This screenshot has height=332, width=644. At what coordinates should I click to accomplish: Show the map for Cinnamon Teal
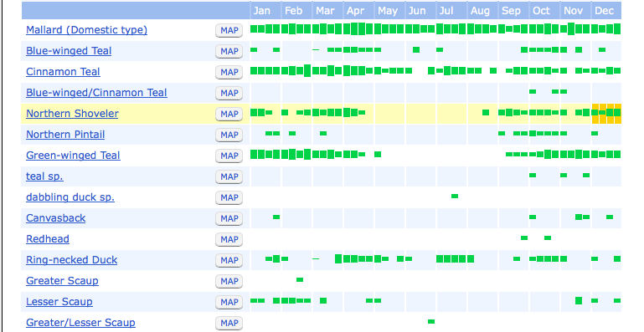[x=229, y=72]
